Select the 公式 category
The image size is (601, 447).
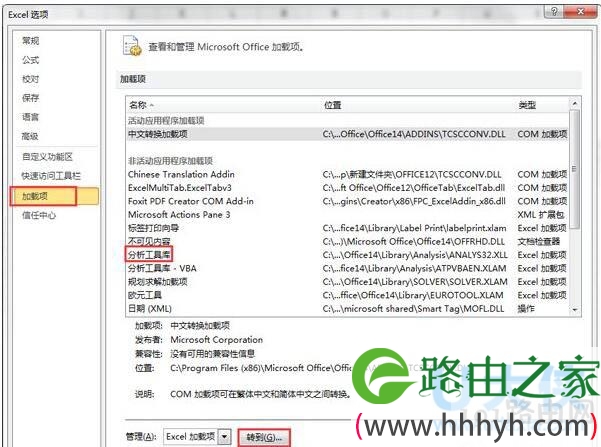point(31,60)
